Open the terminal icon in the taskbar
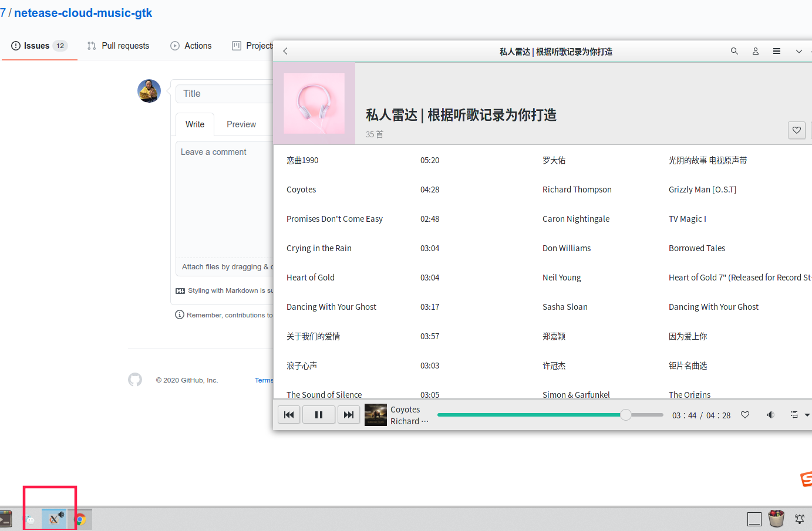Image resolution: width=812 pixels, height=531 pixels. (x=5, y=519)
